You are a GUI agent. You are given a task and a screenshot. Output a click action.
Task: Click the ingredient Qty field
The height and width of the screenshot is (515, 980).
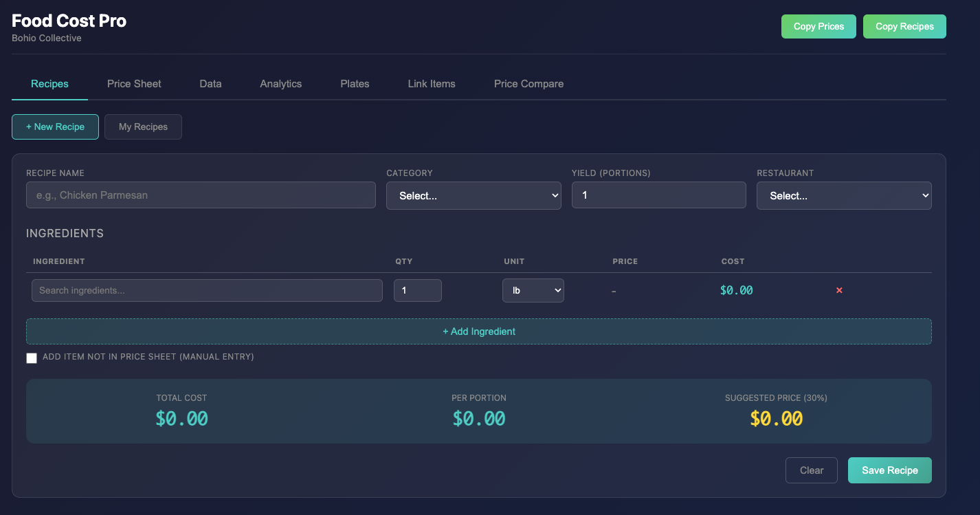(x=418, y=290)
